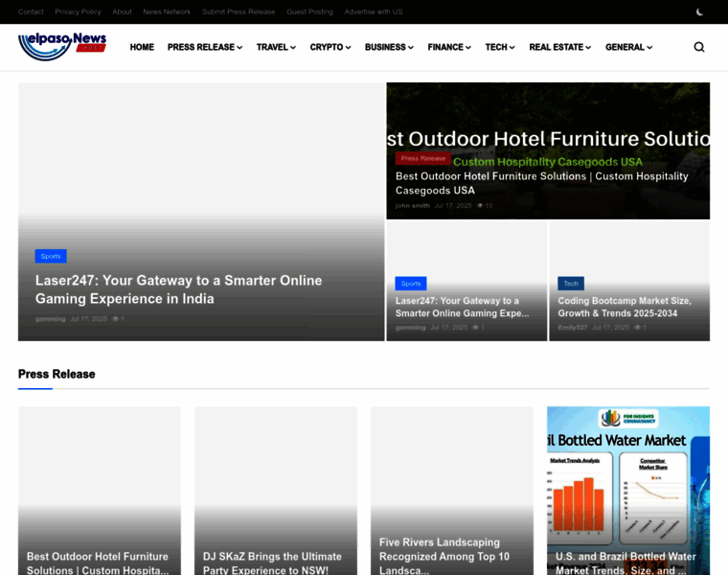Expand the CRYPTO dropdown menu
Viewport: 728px width, 575px height.
(x=330, y=47)
